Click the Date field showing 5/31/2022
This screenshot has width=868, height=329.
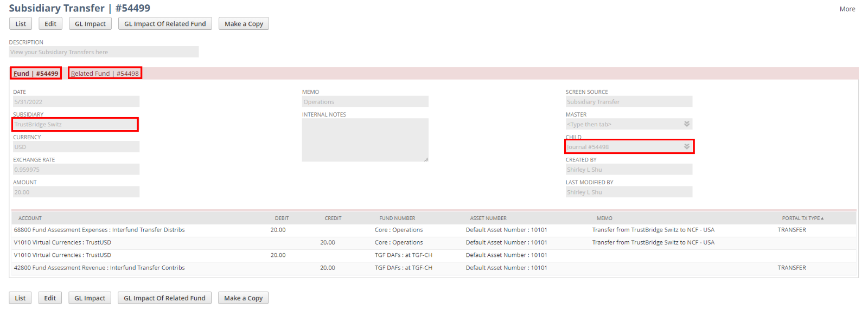coord(76,102)
